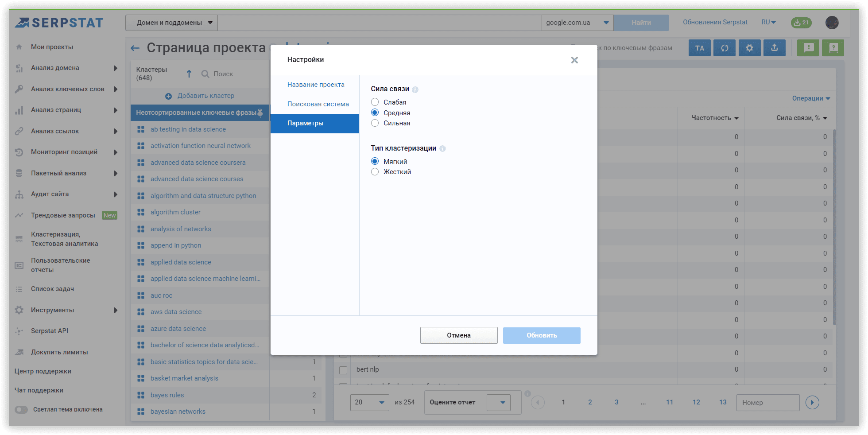The width and height of the screenshot is (868, 435).
Task: Click the back arrow next to Страница проекта
Action: click(x=135, y=48)
